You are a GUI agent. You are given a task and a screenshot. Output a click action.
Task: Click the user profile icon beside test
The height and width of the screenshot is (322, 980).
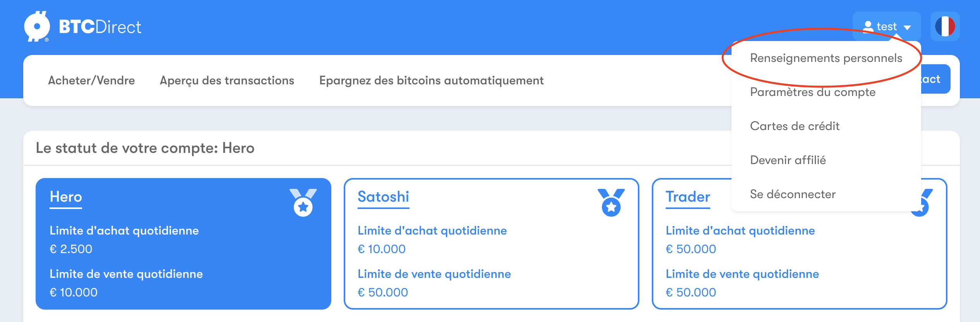pyautogui.click(x=868, y=27)
